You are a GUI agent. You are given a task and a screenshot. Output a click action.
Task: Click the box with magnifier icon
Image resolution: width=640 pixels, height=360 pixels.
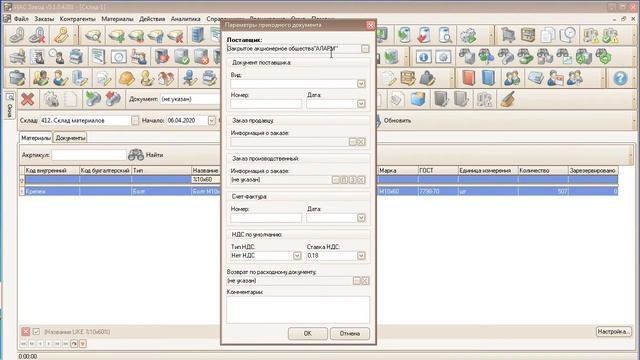tap(93, 36)
